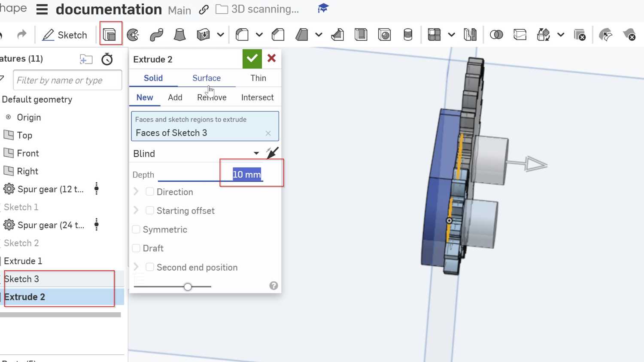Viewport: 644px width, 362px height.
Task: Expand the Second end position chevron
Action: (x=136, y=266)
